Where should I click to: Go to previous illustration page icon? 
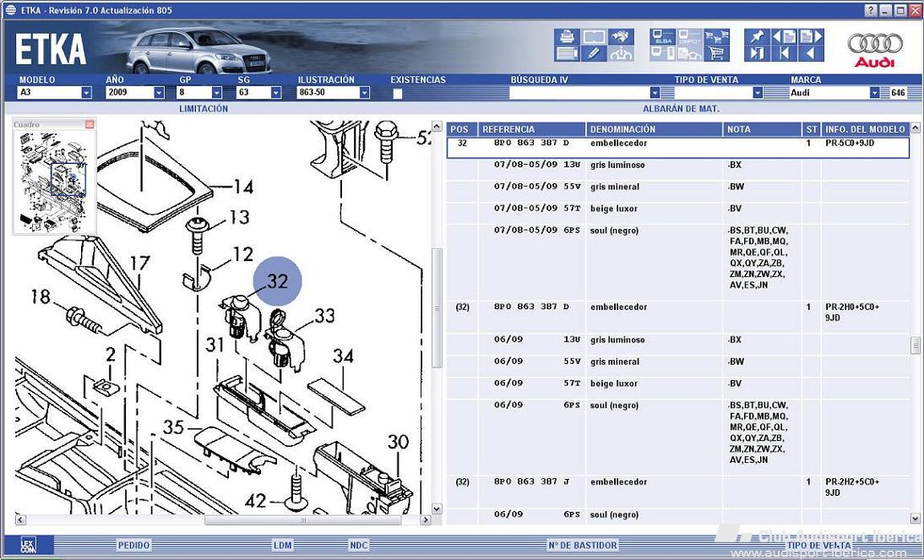(x=785, y=36)
